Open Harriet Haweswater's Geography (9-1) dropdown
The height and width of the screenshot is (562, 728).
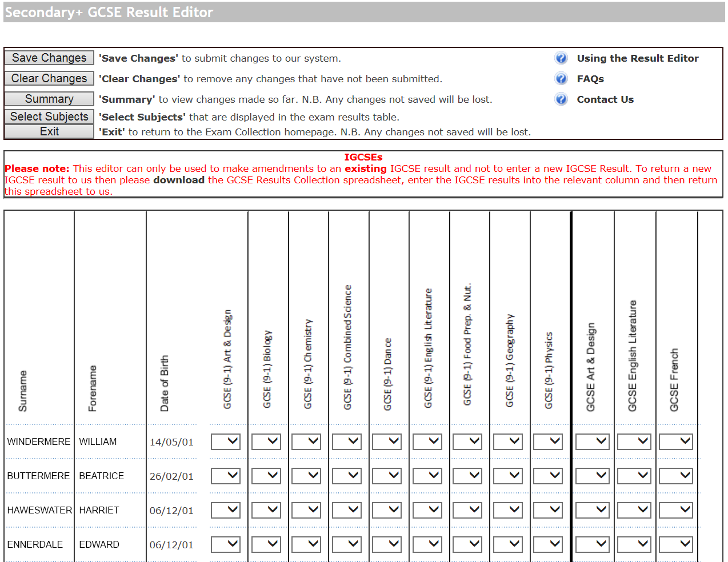508,510
